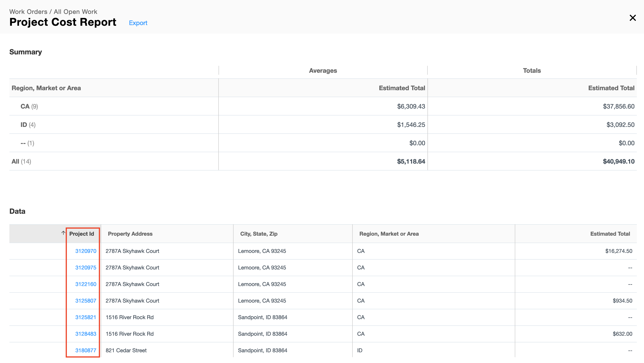Sort data table by Estimated Total

610,234
